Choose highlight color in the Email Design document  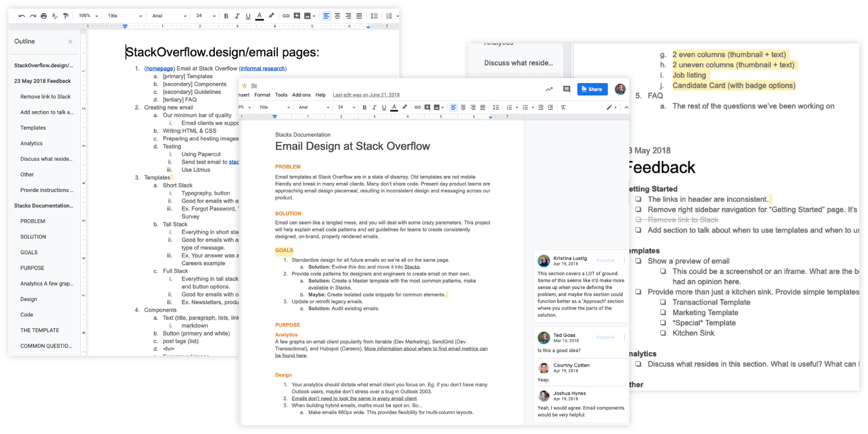(x=405, y=107)
